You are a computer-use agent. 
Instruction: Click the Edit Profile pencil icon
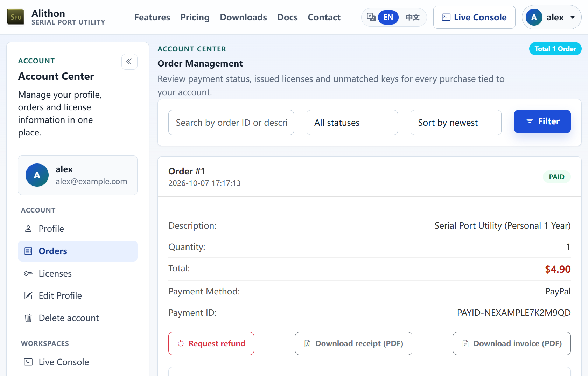coord(28,295)
